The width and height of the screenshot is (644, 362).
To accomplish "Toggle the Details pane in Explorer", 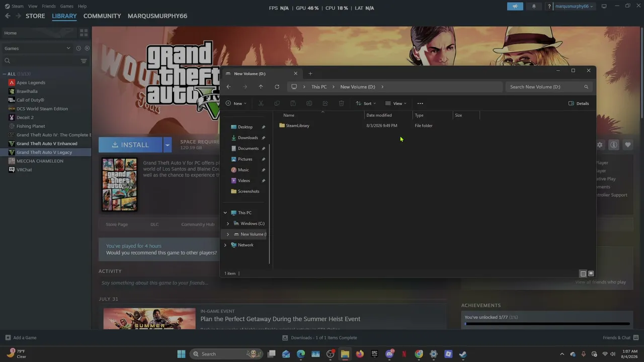I will tap(579, 104).
